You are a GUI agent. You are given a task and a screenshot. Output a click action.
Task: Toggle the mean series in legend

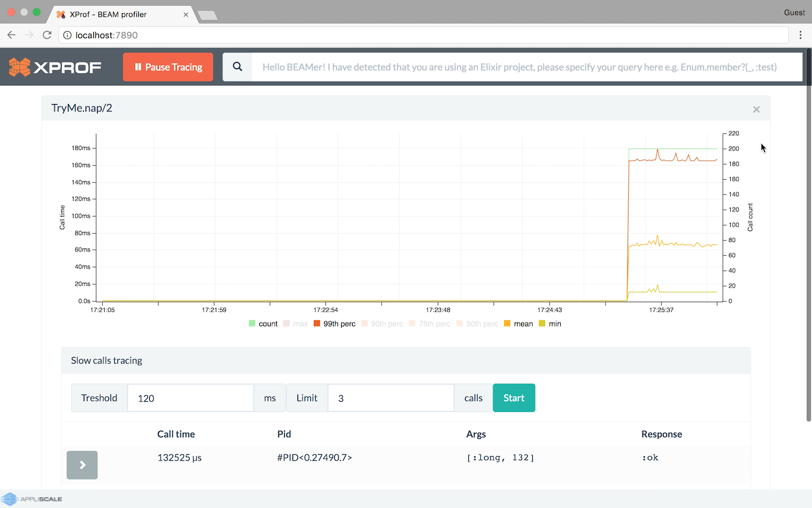tap(518, 324)
